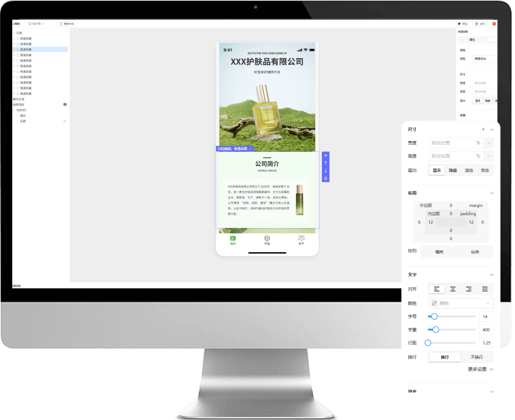Viewport: 515px width, 420px height.
Task: Select 纵向 arrangement direction
Action: pyautogui.click(x=475, y=252)
